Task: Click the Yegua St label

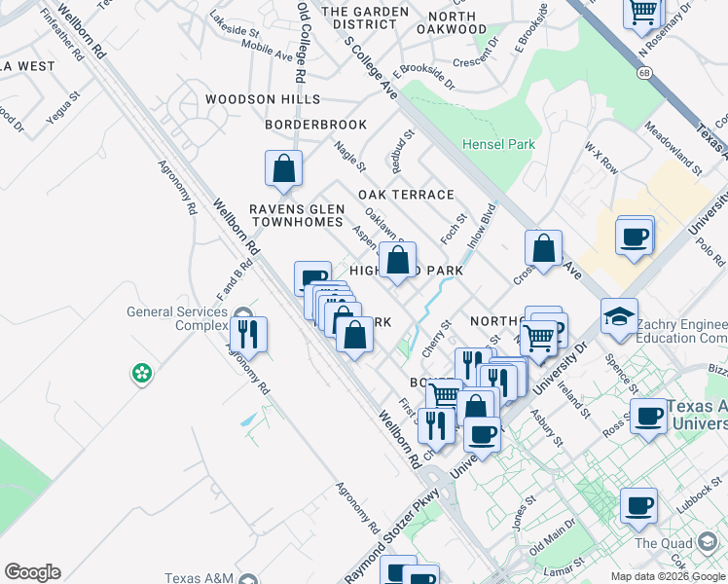Action: pyautogui.click(x=63, y=108)
